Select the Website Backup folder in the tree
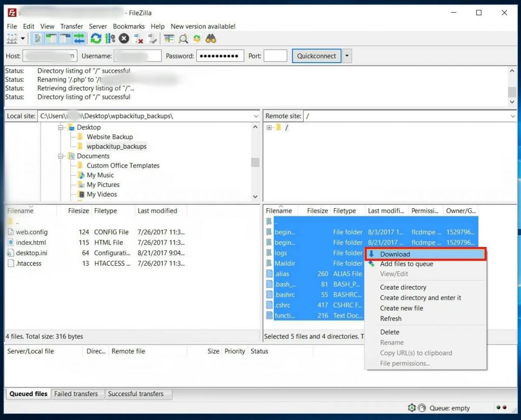 pyautogui.click(x=110, y=136)
